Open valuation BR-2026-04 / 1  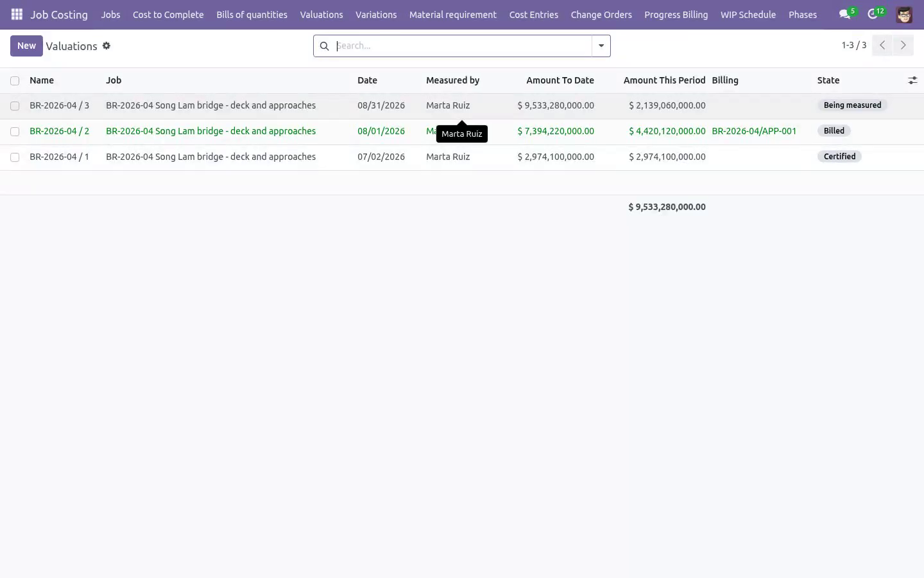click(x=59, y=157)
